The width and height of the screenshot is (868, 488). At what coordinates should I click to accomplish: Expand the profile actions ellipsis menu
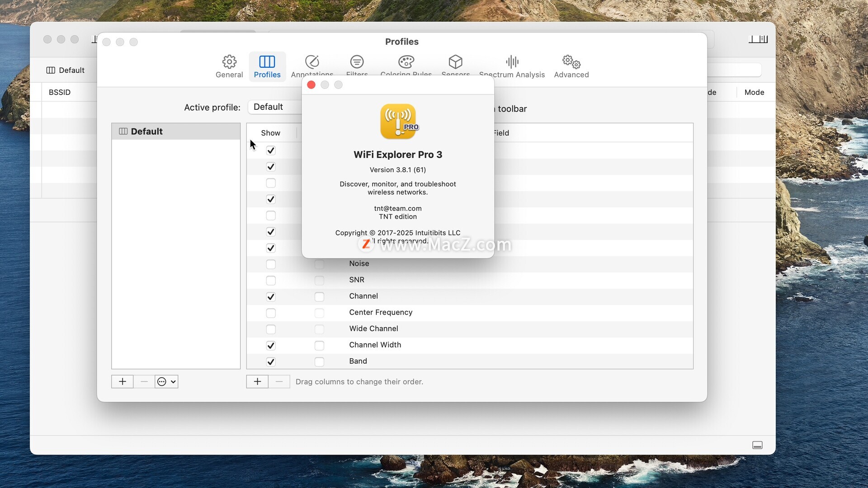pyautogui.click(x=166, y=382)
